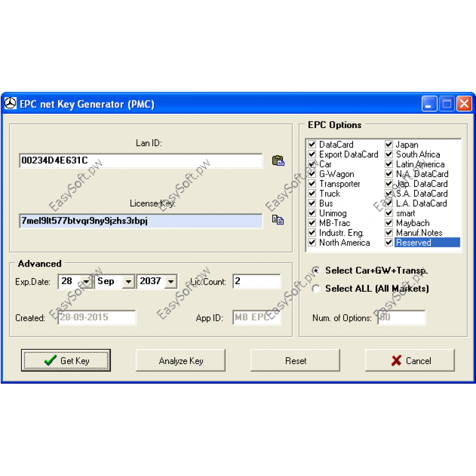Viewport: 476px width, 476px height.
Task: Uncheck the Reserved option
Action: coord(389,242)
